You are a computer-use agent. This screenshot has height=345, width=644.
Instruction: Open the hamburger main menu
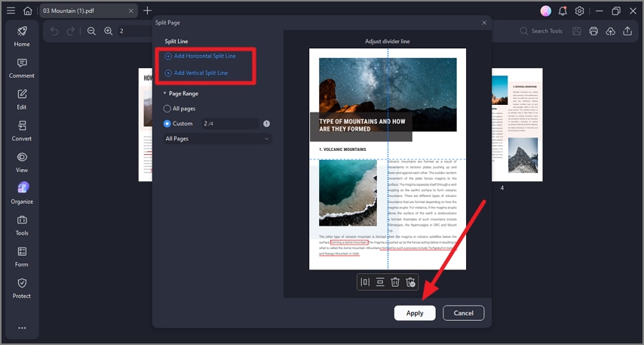(11, 11)
